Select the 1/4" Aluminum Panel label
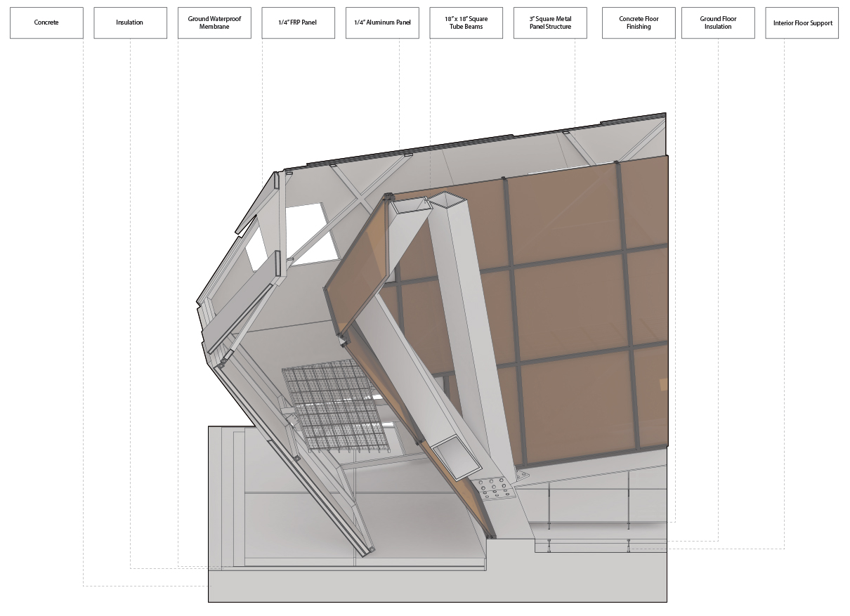 coord(382,22)
